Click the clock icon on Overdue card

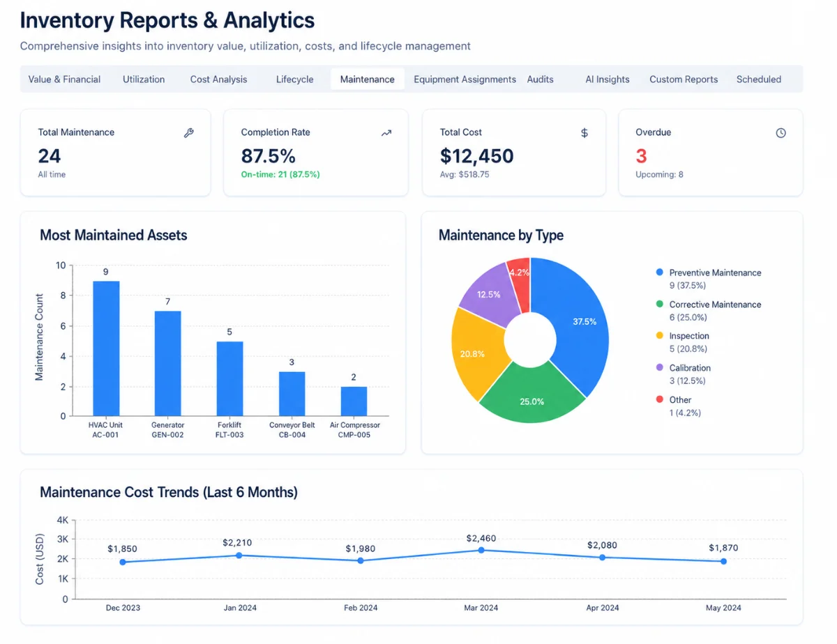tap(781, 133)
